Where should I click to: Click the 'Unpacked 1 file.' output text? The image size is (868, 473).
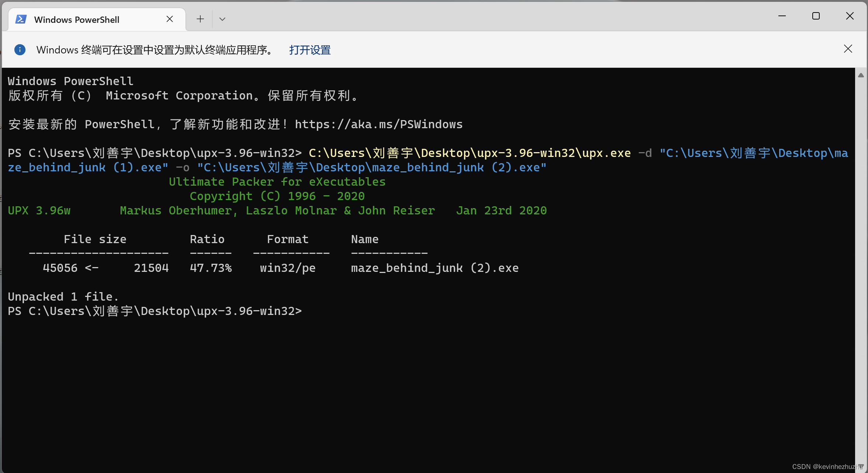[x=63, y=297]
